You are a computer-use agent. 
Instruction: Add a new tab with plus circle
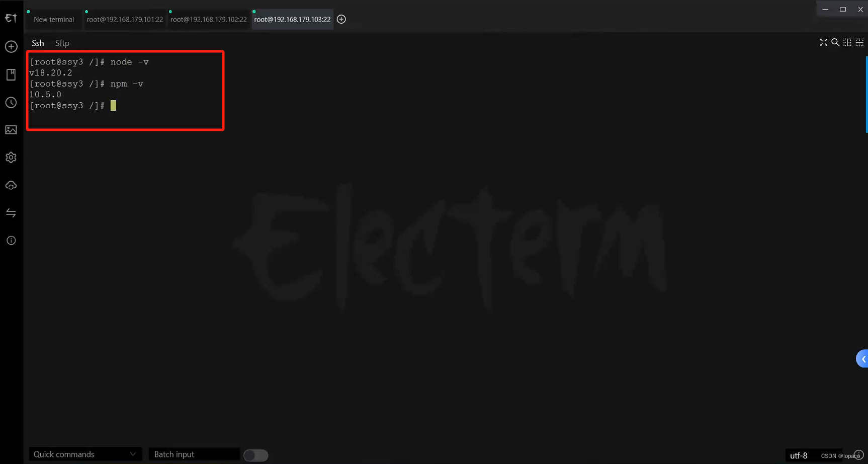(x=341, y=19)
